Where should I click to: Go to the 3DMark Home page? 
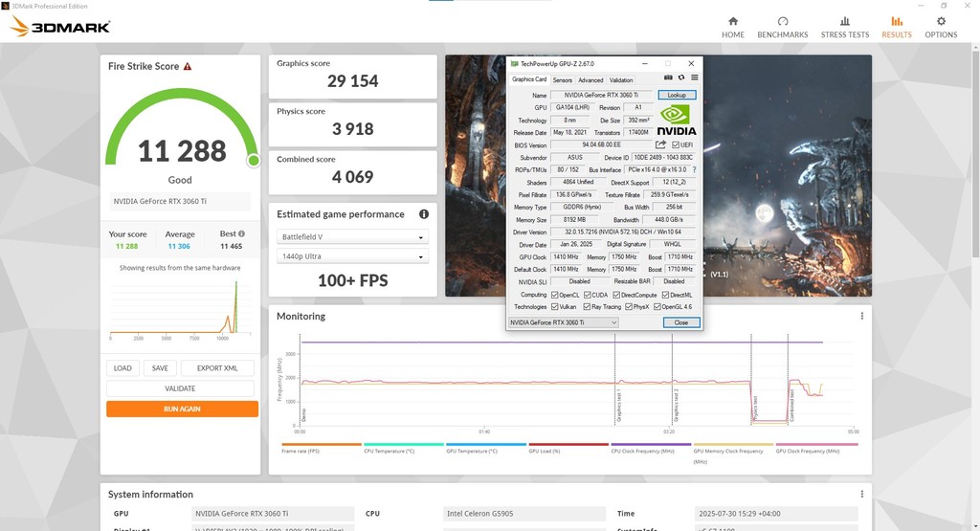pyautogui.click(x=732, y=28)
